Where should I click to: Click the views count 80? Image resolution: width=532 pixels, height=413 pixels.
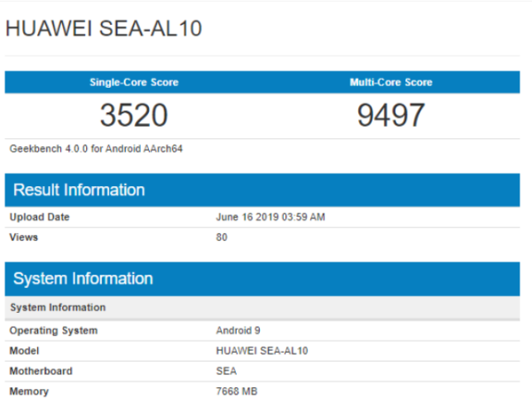222,238
